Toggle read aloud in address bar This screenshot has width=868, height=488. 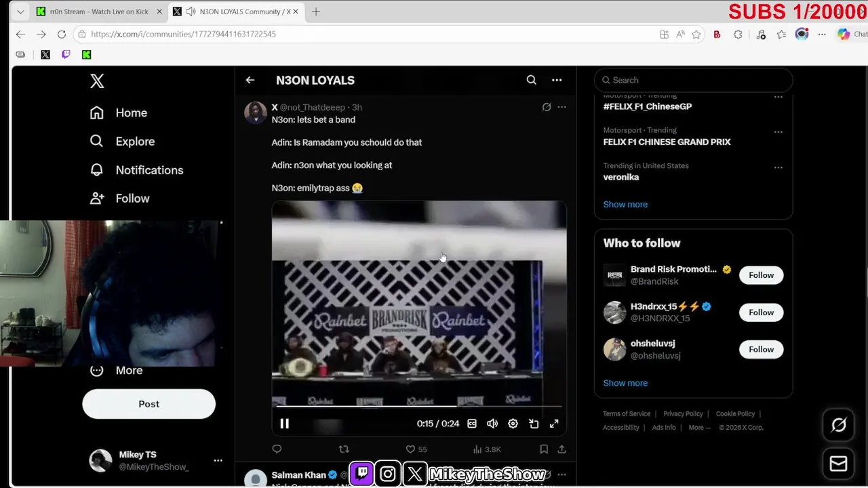tap(680, 35)
